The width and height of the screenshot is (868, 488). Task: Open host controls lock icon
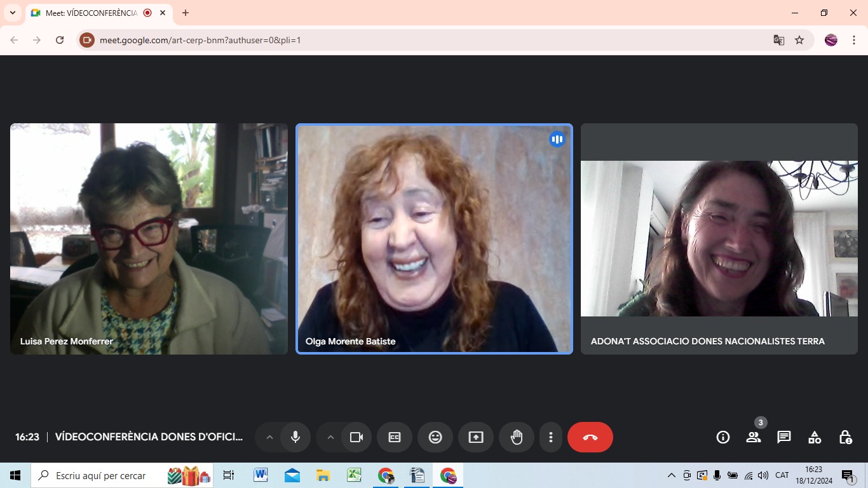845,437
